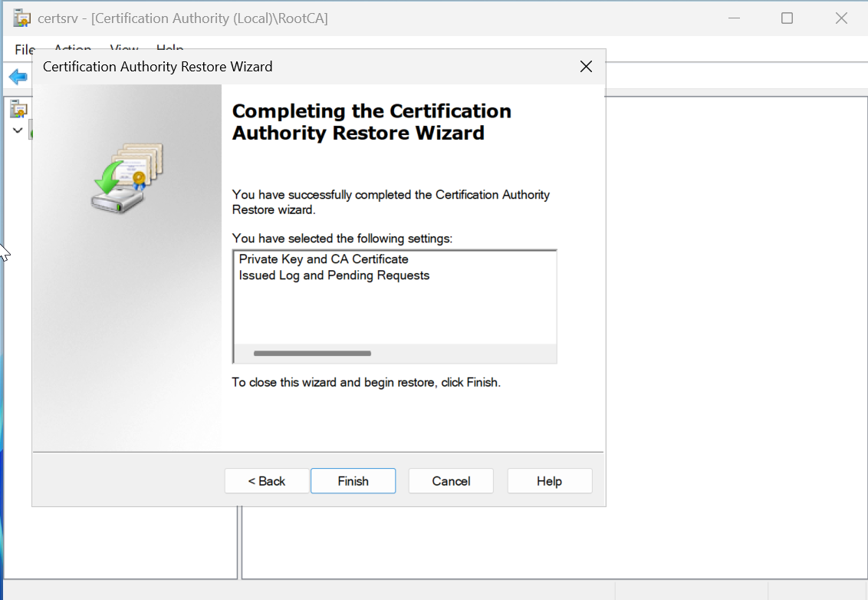
Task: Go to previous page with Back button
Action: point(267,481)
